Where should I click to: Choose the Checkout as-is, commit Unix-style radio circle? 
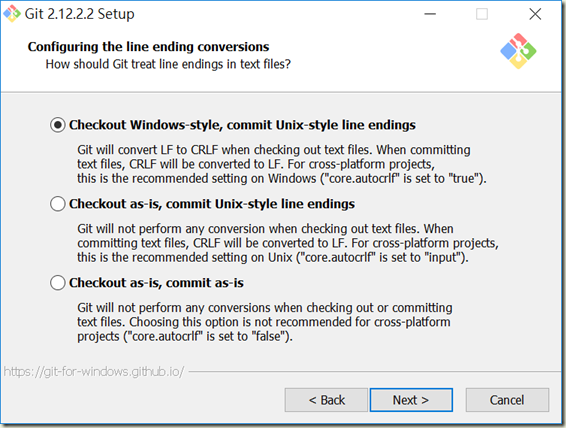[58, 204]
